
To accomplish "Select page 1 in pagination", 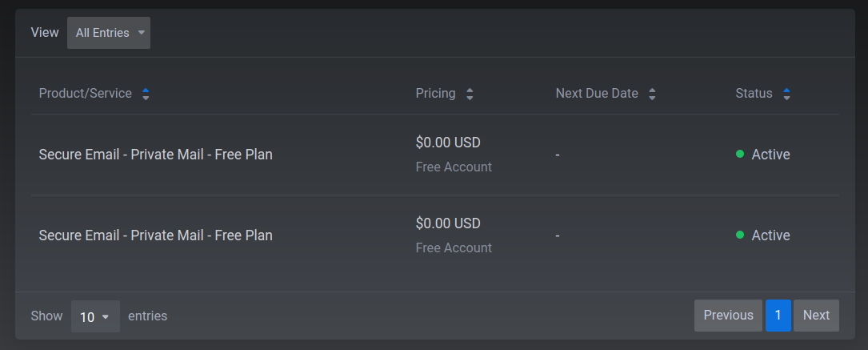I will [x=778, y=316].
